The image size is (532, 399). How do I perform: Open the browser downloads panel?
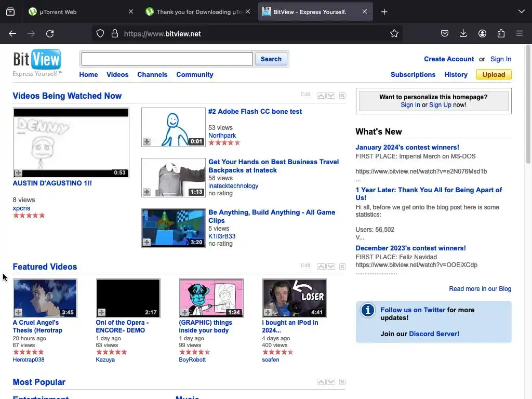463,34
